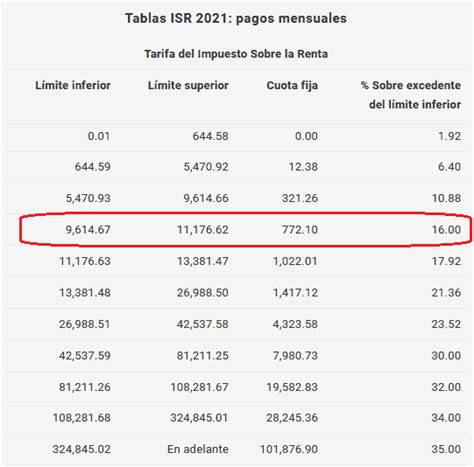Select the lower limit value 26,988.51
The image size is (474, 467).
[x=85, y=324]
